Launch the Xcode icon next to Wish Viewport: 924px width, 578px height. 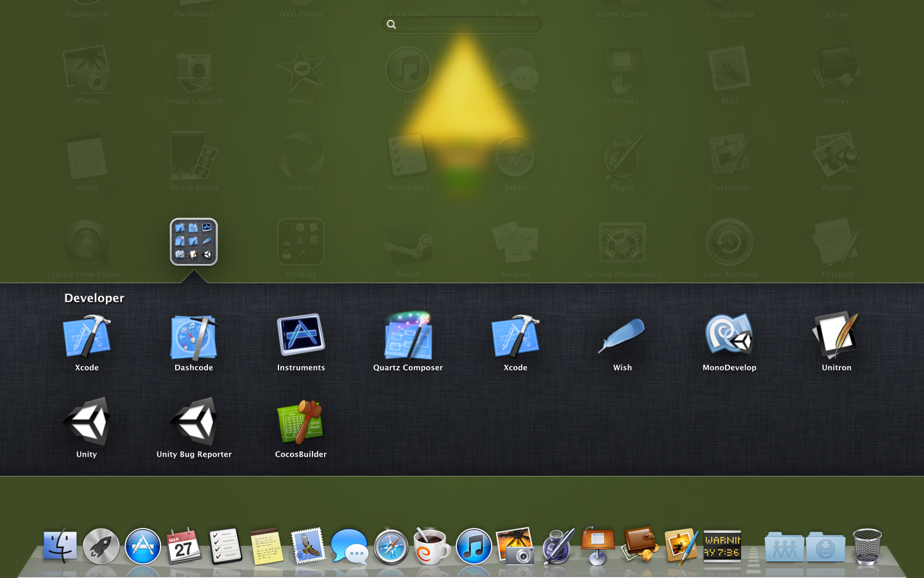pos(515,336)
